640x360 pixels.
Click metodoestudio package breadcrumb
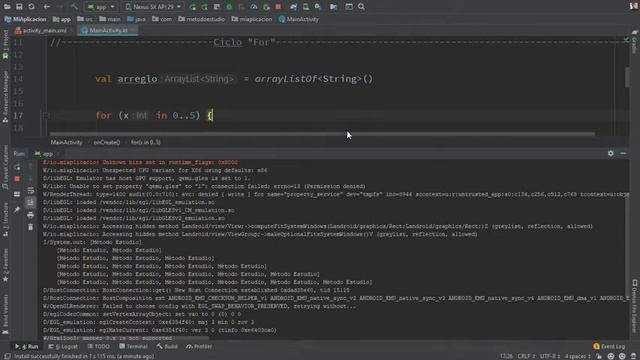click(202, 19)
